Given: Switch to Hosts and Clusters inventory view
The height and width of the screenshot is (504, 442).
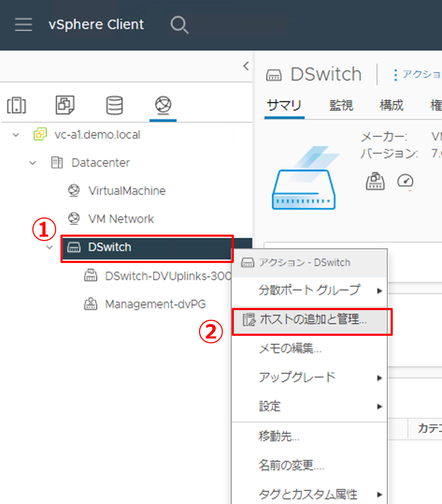Looking at the screenshot, I should [x=17, y=106].
